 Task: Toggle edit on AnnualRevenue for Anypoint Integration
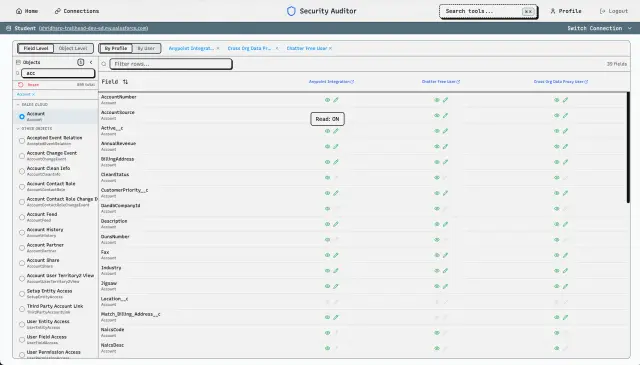pyautogui.click(x=336, y=147)
